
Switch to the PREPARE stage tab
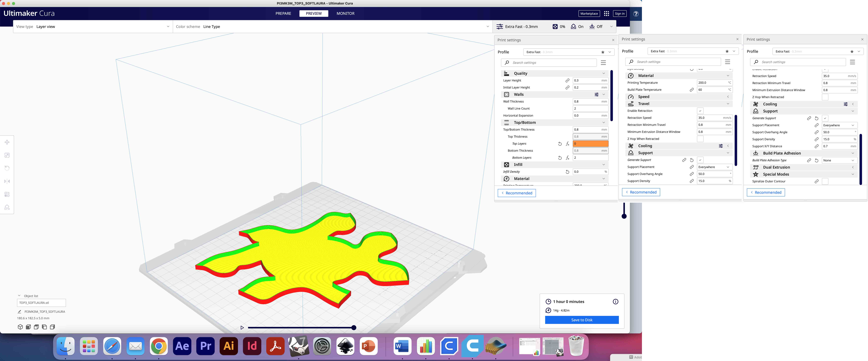[x=283, y=13]
